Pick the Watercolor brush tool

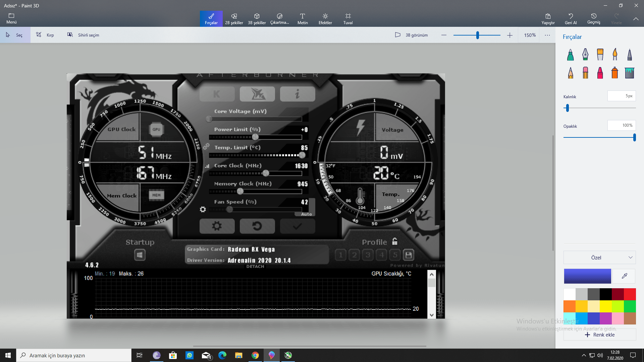click(615, 55)
